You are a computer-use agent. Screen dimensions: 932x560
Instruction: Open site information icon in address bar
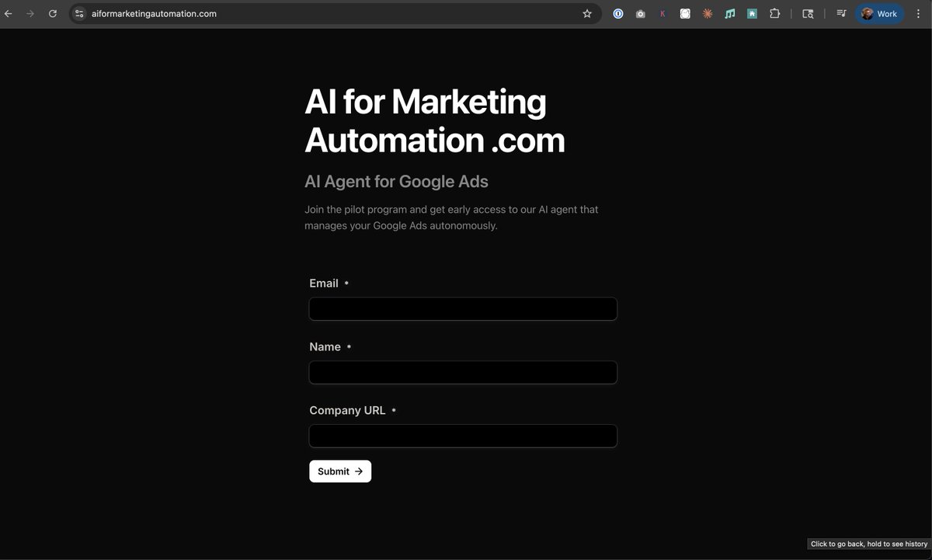coord(79,14)
